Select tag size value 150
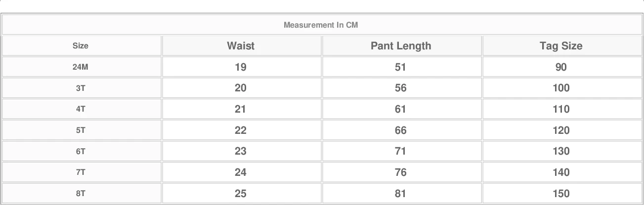 coord(561,194)
